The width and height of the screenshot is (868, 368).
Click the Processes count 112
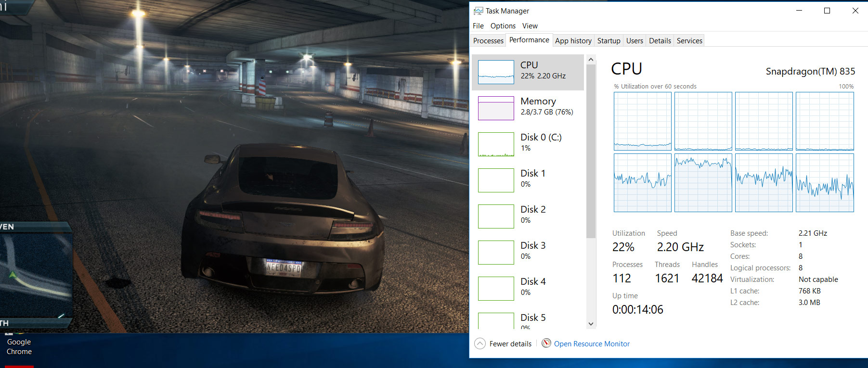(622, 279)
